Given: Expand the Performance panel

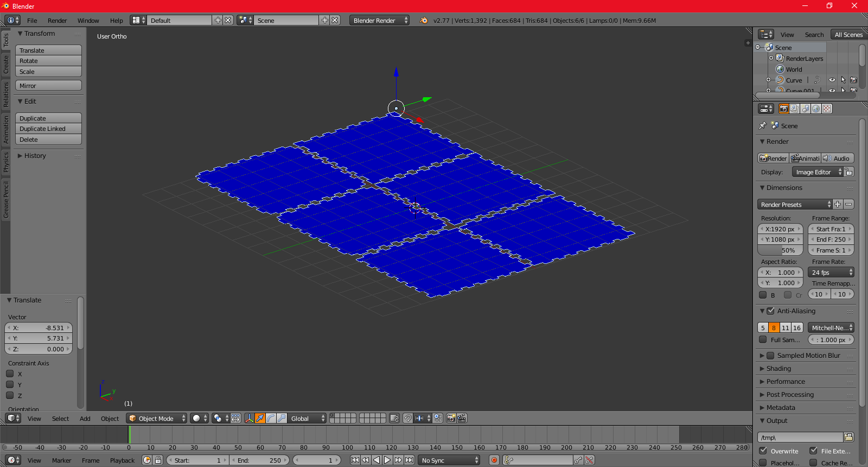Looking at the screenshot, I should pos(786,382).
